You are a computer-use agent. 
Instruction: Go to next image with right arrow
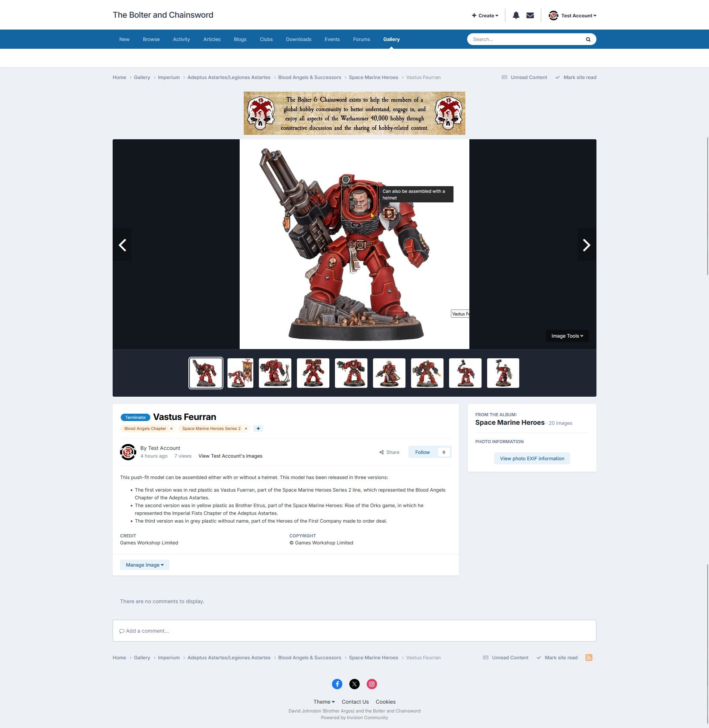(586, 245)
